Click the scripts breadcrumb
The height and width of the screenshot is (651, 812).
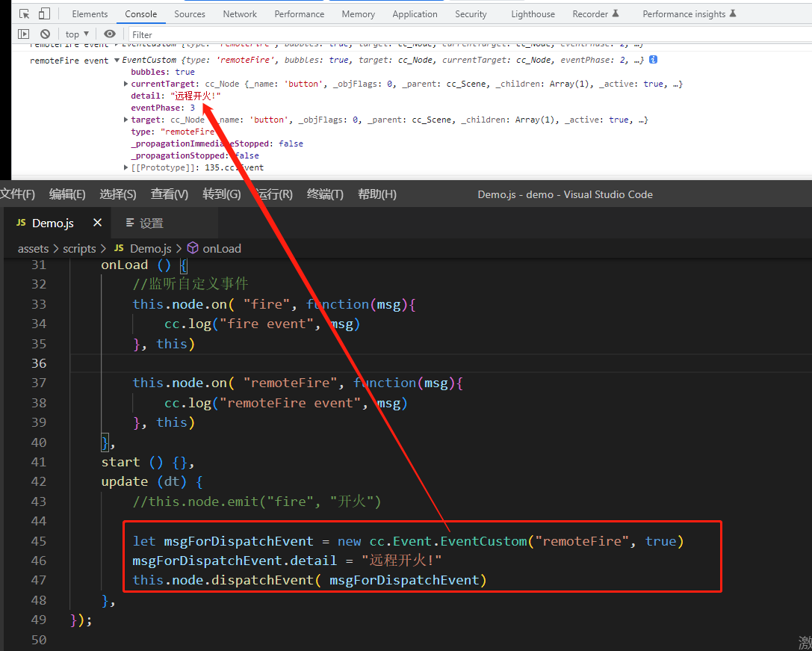(79, 249)
